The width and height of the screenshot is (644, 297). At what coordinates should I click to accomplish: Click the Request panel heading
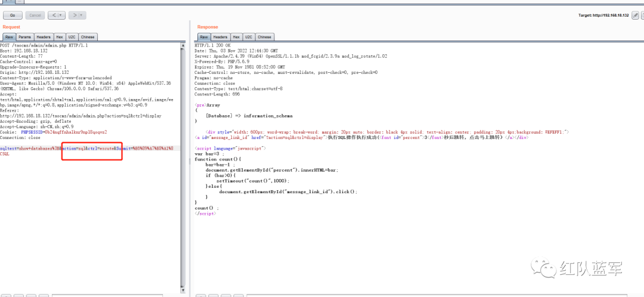[11, 27]
